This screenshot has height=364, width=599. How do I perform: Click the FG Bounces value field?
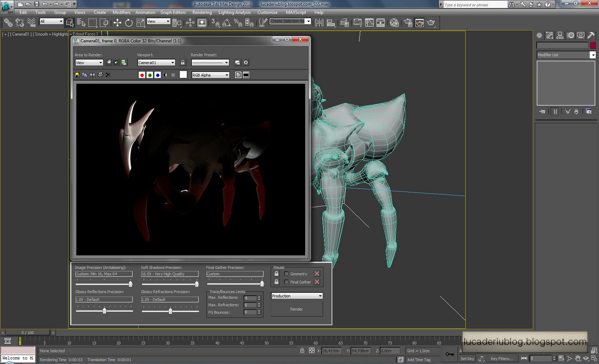pos(250,312)
